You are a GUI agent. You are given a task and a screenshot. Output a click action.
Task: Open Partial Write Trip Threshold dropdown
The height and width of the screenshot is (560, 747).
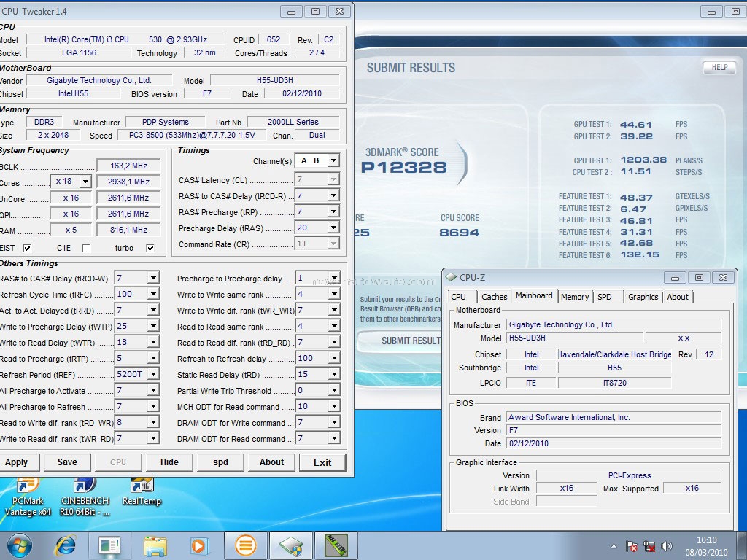[334, 391]
